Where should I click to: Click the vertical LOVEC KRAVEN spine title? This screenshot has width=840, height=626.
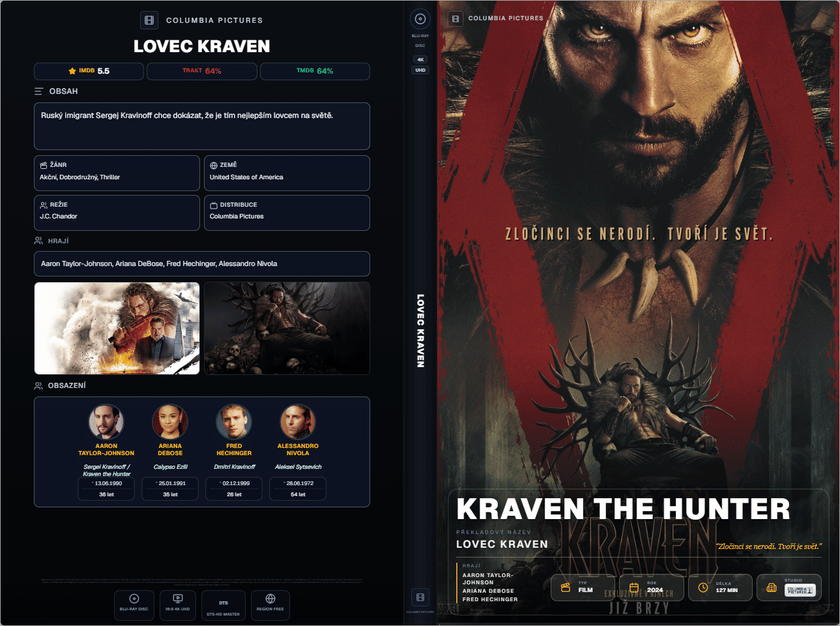420,331
